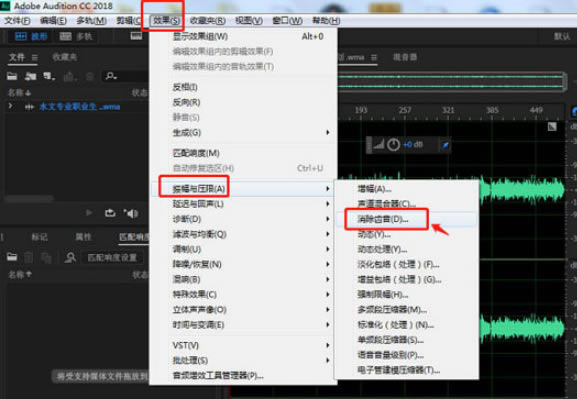Click the 匹配响度设置 button
This screenshot has width=577, height=399.
(x=112, y=258)
